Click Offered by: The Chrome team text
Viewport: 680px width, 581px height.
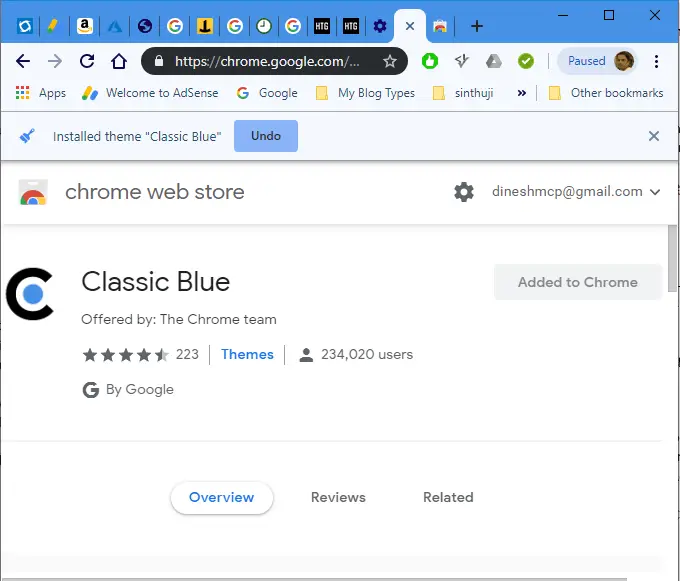[179, 319]
